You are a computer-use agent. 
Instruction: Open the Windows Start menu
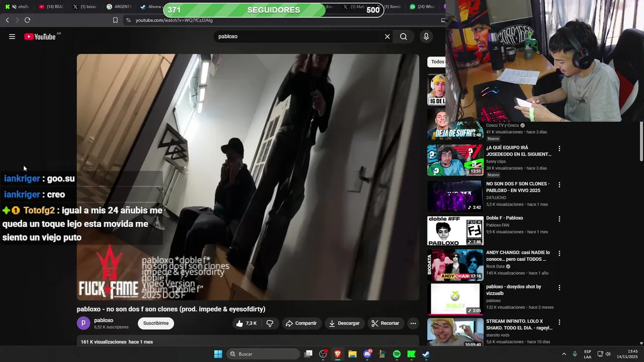218,354
